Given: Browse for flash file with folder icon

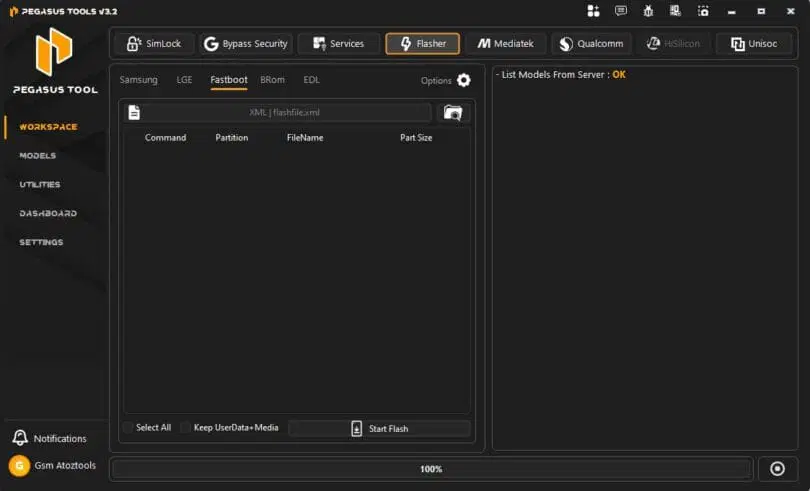Looking at the screenshot, I should (453, 113).
